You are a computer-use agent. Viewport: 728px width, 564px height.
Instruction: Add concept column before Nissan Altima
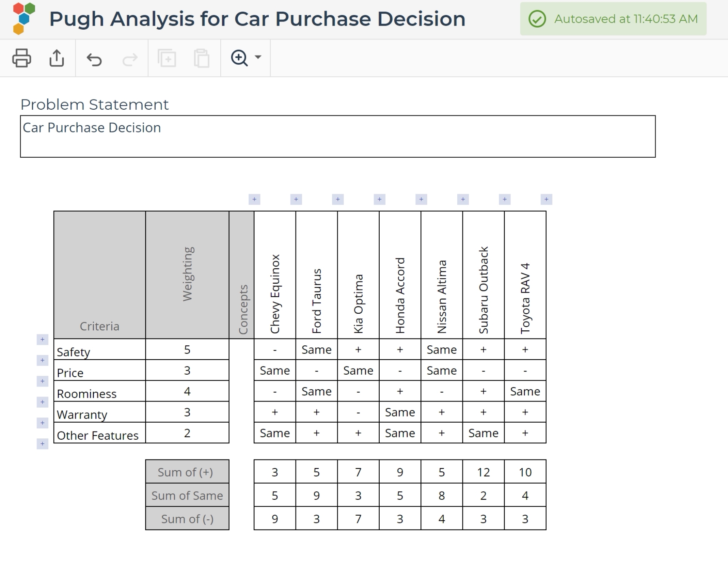pos(422,199)
